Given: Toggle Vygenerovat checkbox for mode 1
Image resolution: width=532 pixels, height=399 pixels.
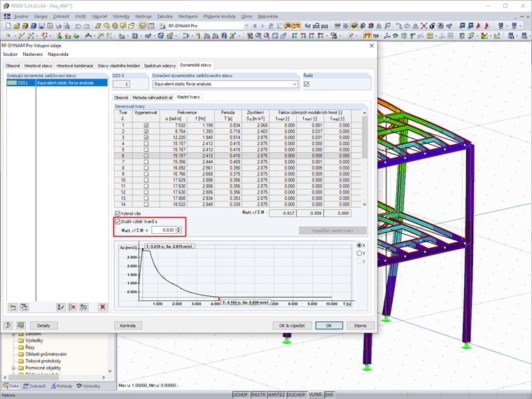Looking at the screenshot, I should tap(146, 125).
